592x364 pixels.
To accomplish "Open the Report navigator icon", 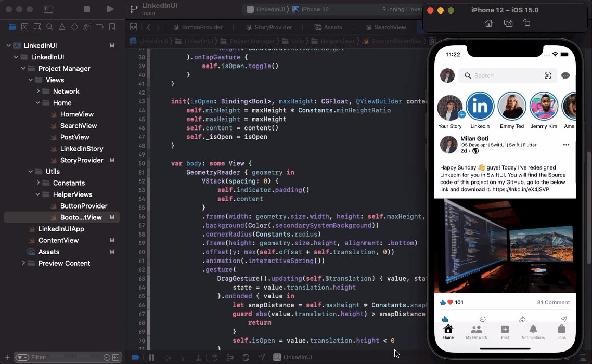I will pyautogui.click(x=112, y=27).
